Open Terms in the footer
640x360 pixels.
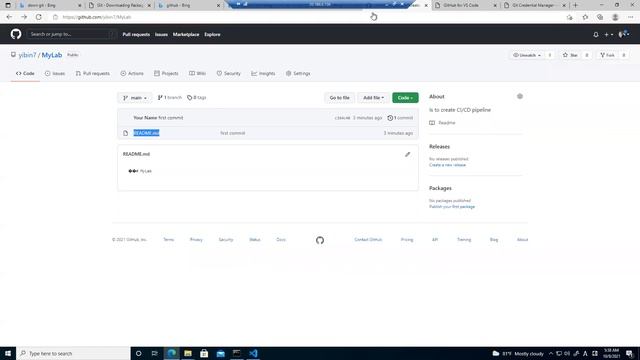pyautogui.click(x=169, y=240)
